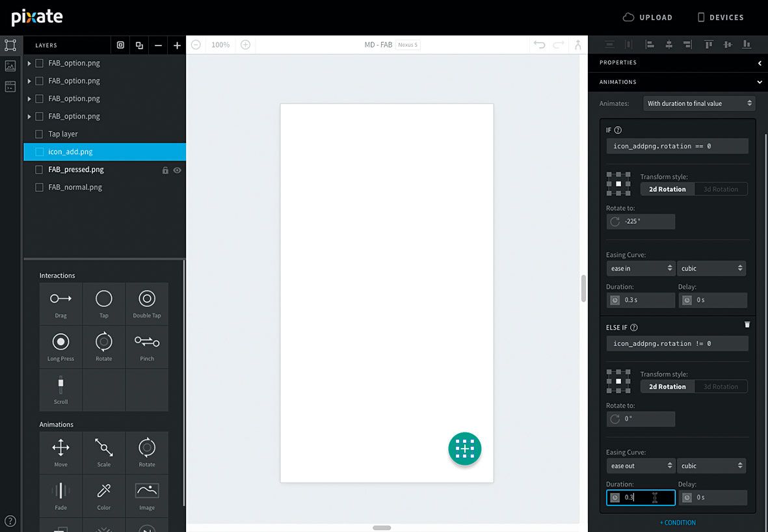This screenshot has width=768, height=532.
Task: Check the Tap layer checkbox
Action: [38, 134]
